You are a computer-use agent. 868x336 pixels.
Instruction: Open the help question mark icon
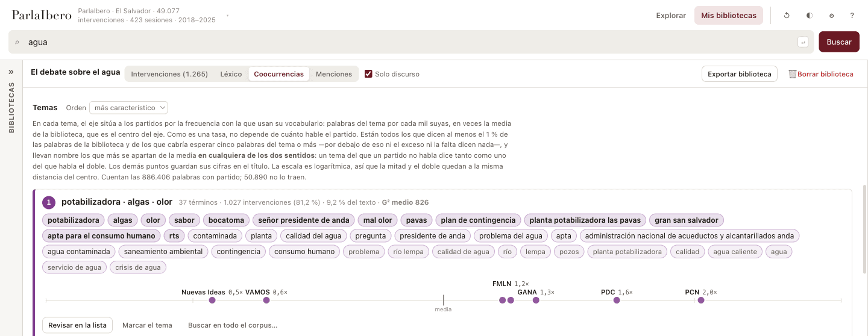(x=852, y=16)
